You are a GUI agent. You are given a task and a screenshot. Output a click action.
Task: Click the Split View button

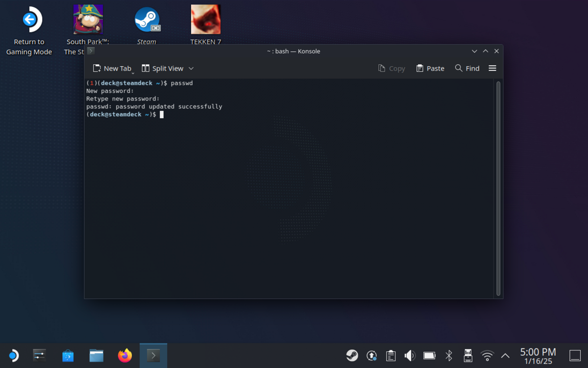coord(162,68)
